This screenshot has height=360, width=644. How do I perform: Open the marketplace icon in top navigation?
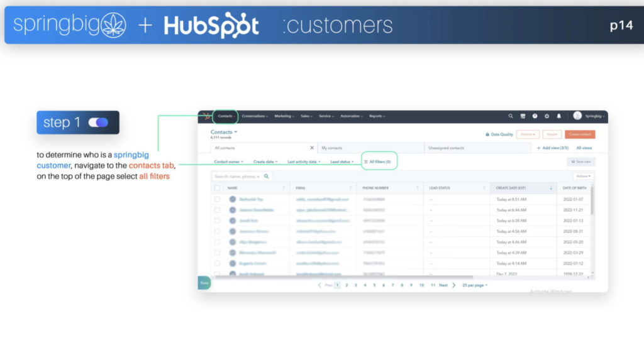(523, 116)
